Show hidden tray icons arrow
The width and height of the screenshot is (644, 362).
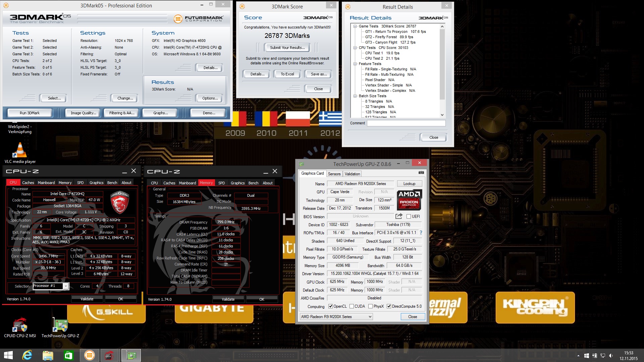click(x=578, y=356)
